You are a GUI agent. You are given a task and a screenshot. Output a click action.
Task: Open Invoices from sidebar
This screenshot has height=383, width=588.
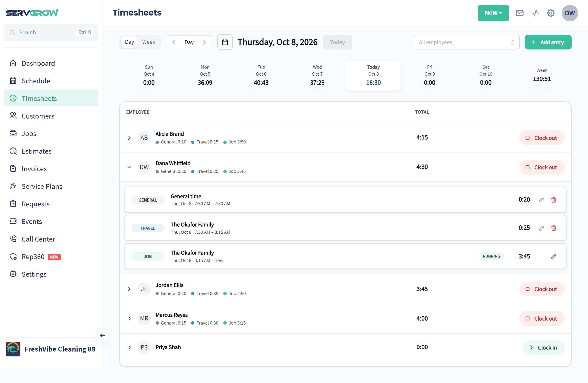[x=51, y=169]
